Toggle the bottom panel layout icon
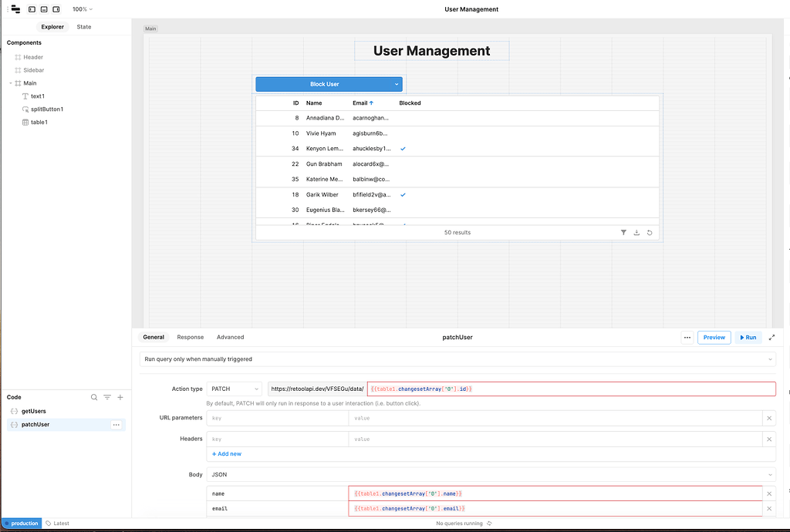The image size is (790, 532). 44,9
